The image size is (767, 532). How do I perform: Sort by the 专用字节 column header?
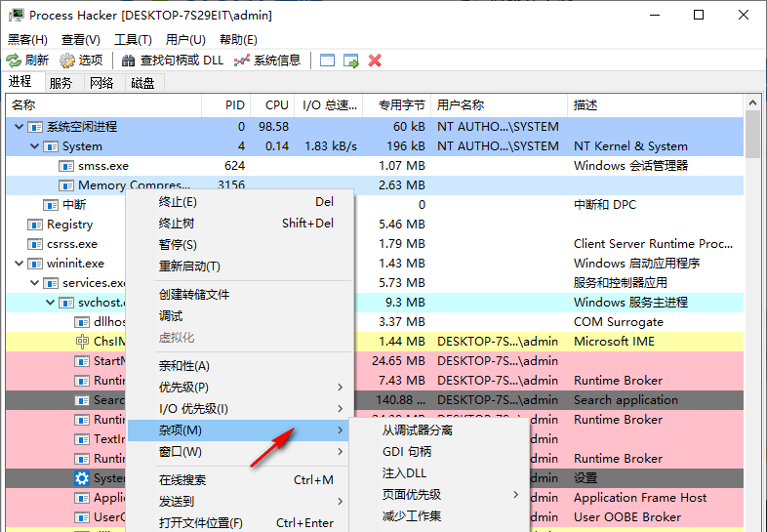(397, 105)
